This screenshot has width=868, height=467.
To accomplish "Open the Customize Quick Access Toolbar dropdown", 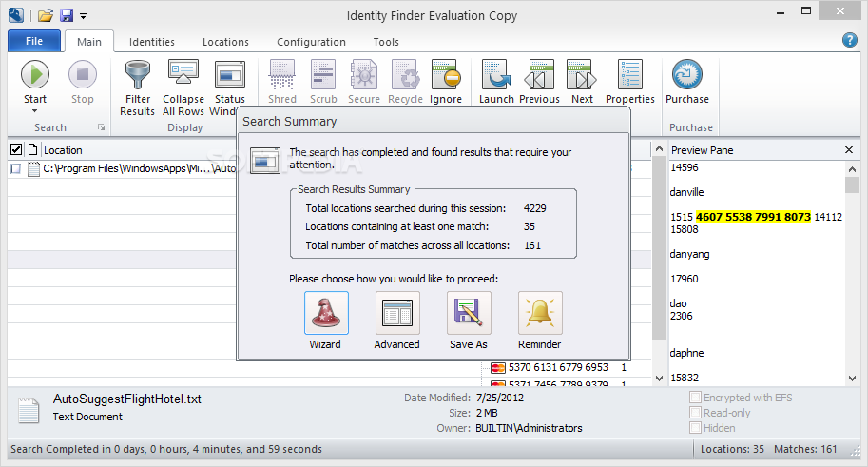I will pyautogui.click(x=83, y=16).
